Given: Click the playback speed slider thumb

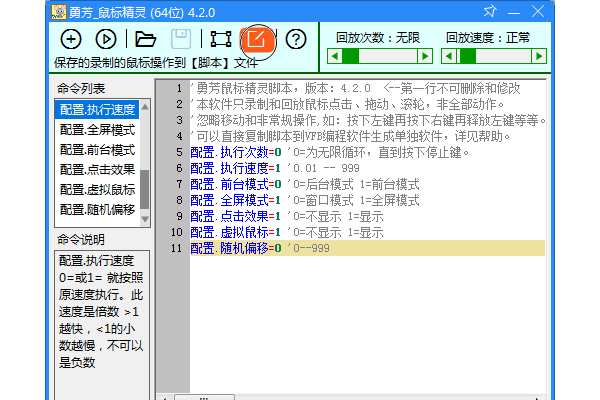Looking at the screenshot, I should 468,56.
